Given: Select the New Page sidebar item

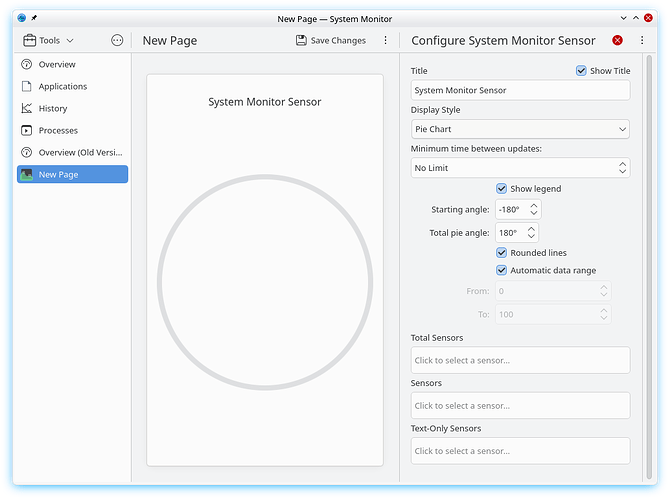Looking at the screenshot, I should pos(72,174).
